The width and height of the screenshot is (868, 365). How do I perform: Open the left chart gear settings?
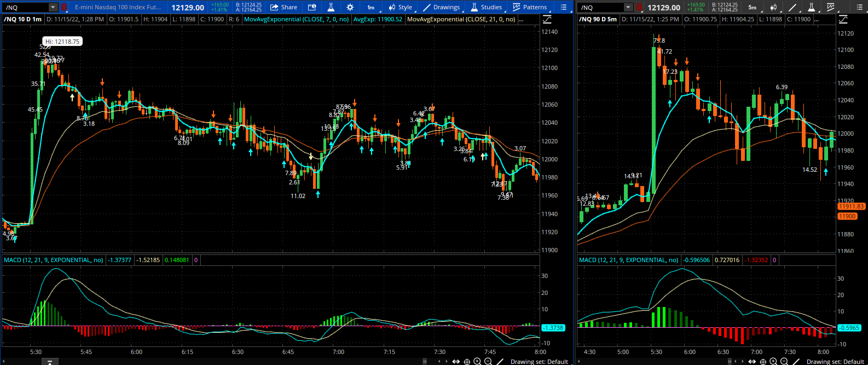(x=350, y=7)
